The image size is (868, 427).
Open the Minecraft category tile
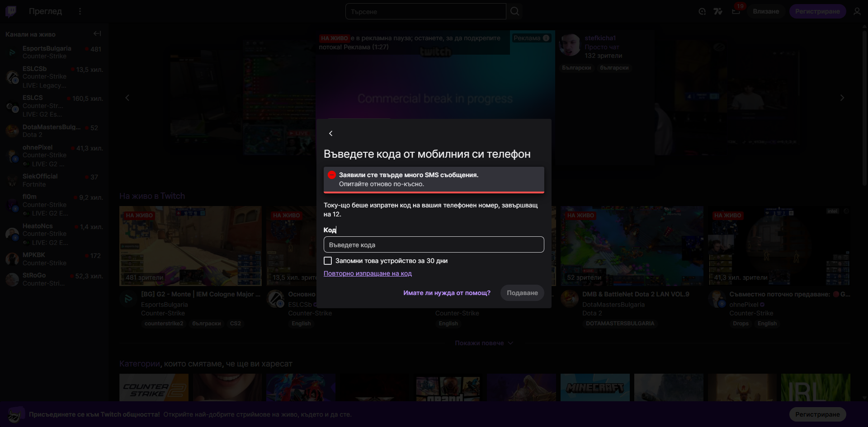[595, 387]
